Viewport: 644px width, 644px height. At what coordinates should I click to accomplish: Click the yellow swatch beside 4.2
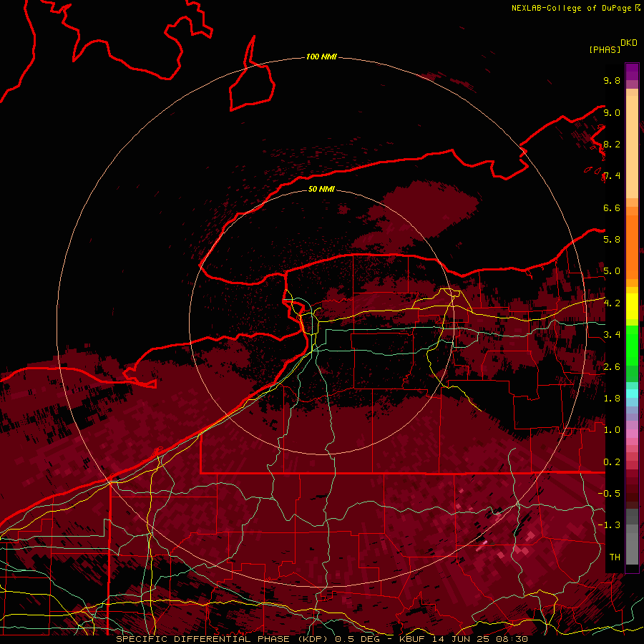click(x=632, y=306)
